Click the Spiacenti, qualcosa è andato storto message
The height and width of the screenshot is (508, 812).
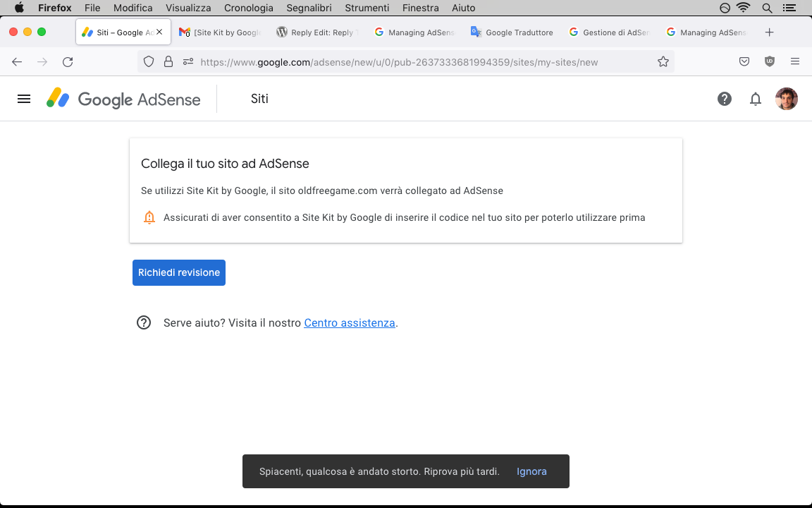click(x=379, y=471)
